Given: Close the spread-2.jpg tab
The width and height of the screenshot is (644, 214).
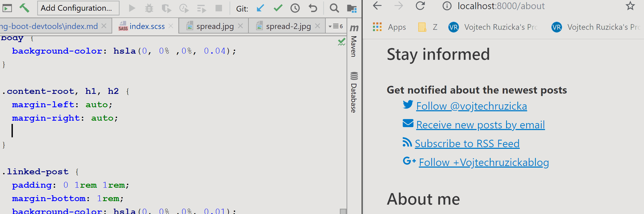Looking at the screenshot, I should [x=318, y=26].
